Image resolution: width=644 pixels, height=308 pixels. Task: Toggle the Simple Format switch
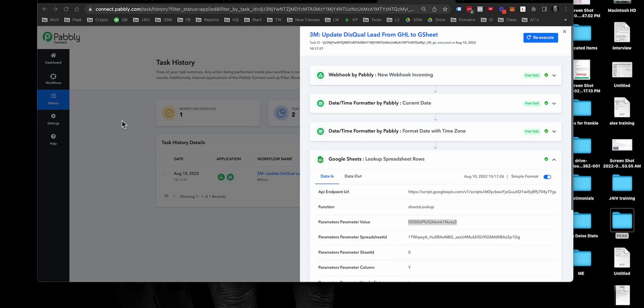[547, 177]
